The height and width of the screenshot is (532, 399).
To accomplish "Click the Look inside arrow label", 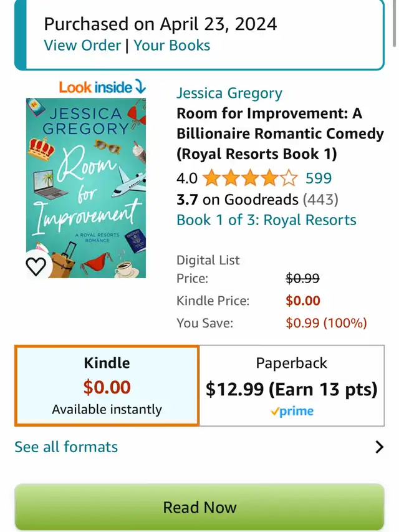I will click(x=102, y=87).
